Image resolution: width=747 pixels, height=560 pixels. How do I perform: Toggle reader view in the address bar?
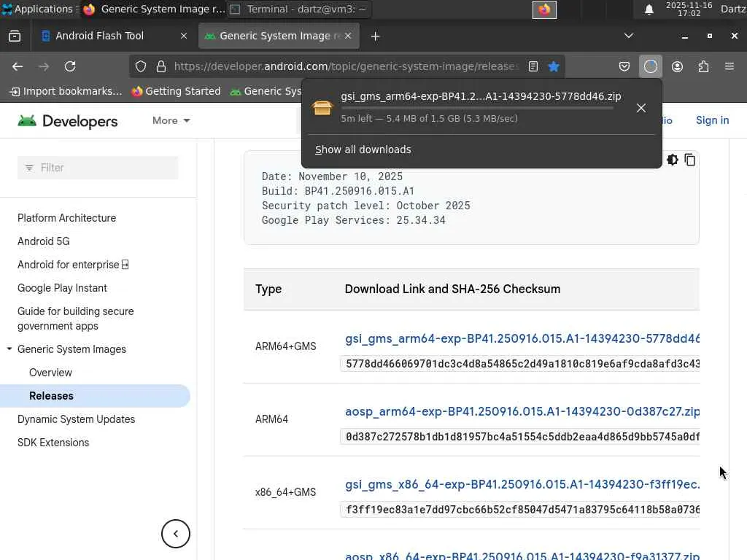click(x=533, y=66)
